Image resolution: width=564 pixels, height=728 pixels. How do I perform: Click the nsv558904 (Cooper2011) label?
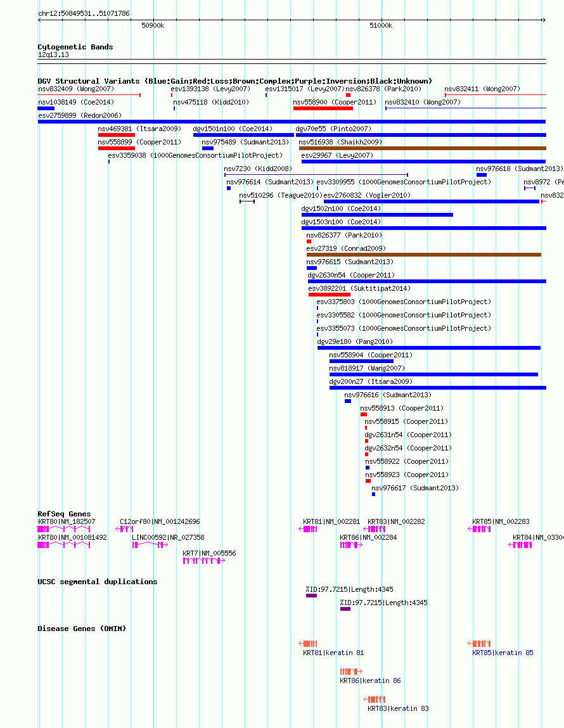(x=371, y=355)
